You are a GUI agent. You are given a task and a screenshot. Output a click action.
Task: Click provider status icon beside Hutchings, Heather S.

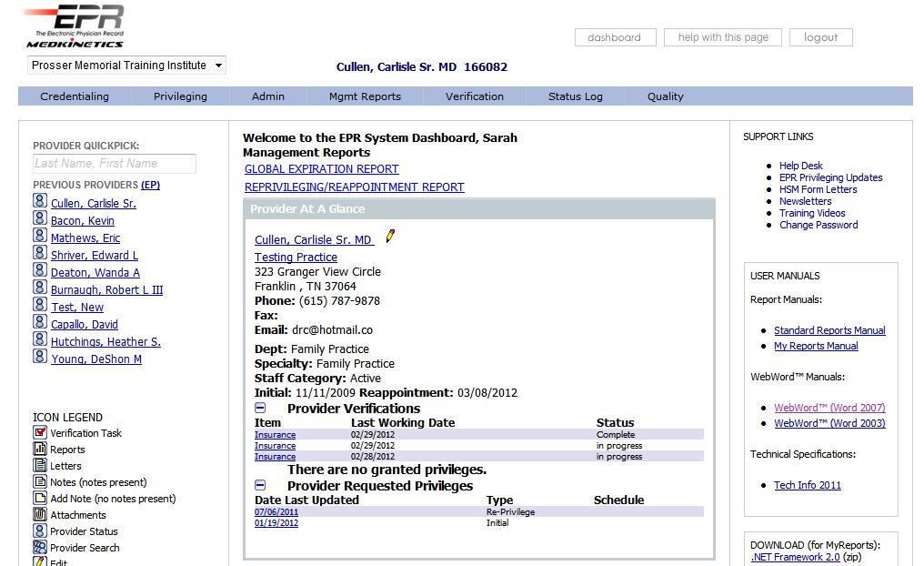(x=39, y=339)
